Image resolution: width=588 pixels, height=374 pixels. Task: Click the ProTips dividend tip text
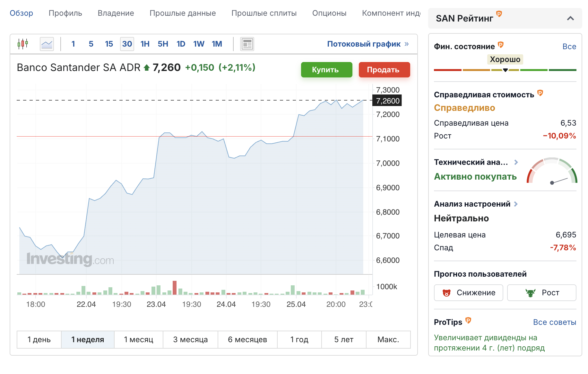[x=489, y=343]
